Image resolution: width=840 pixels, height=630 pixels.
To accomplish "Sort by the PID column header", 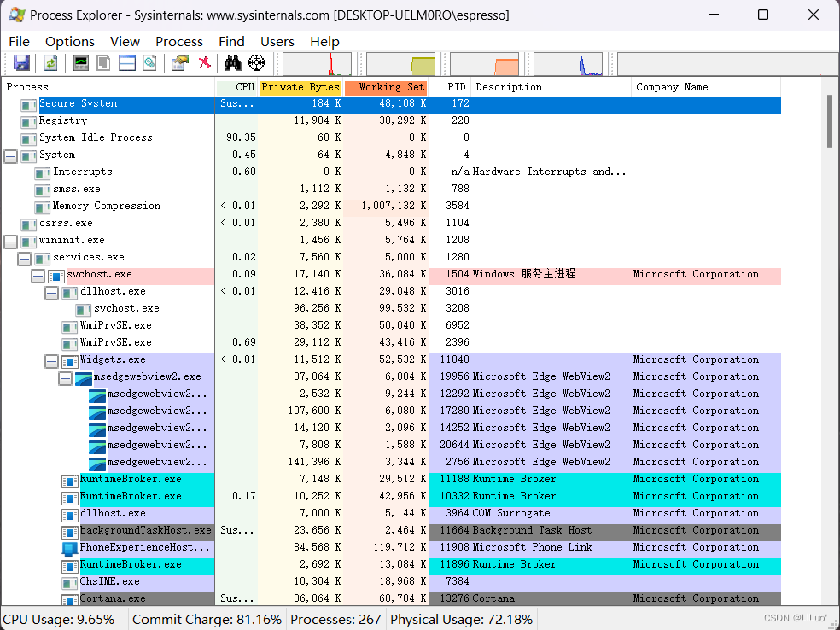I will click(450, 87).
